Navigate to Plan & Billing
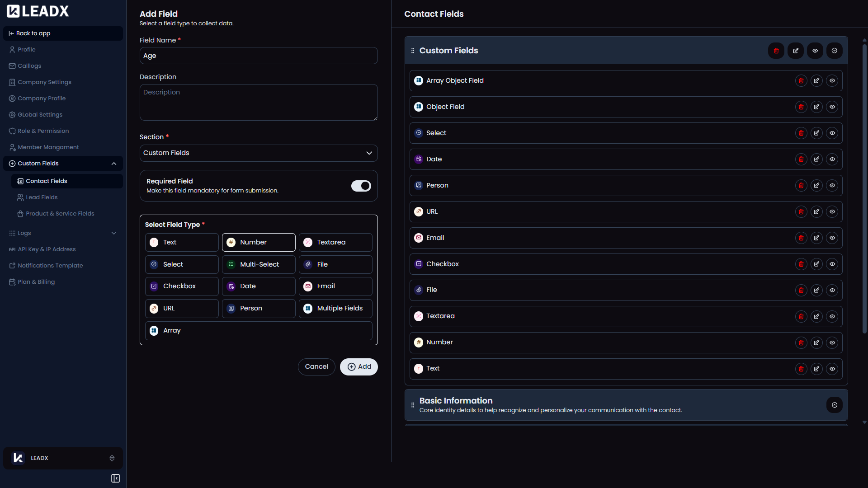Image resolution: width=868 pixels, height=488 pixels. point(36,282)
